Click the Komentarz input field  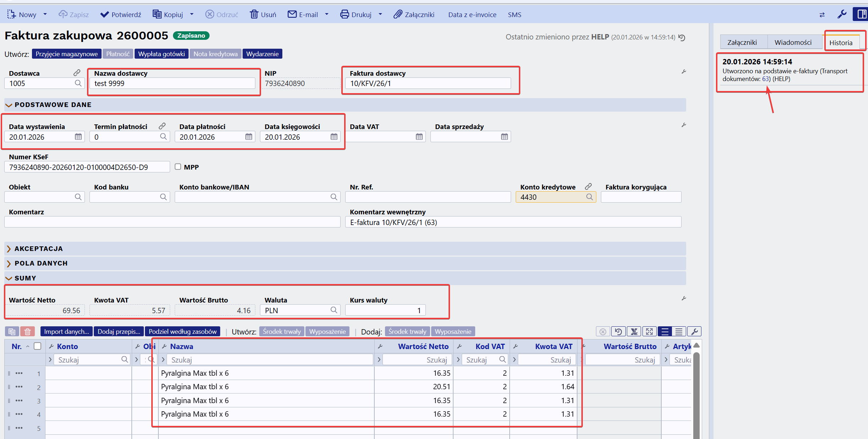click(x=172, y=222)
